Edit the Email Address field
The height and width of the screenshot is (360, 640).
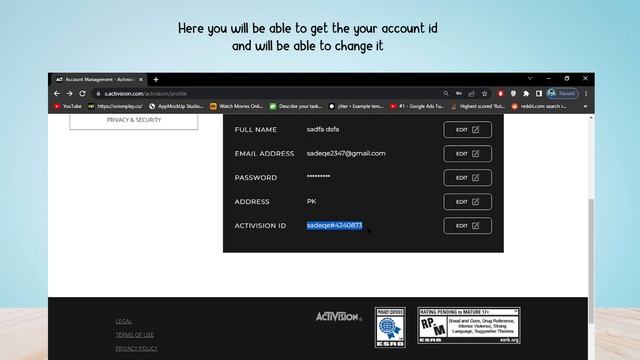click(467, 153)
